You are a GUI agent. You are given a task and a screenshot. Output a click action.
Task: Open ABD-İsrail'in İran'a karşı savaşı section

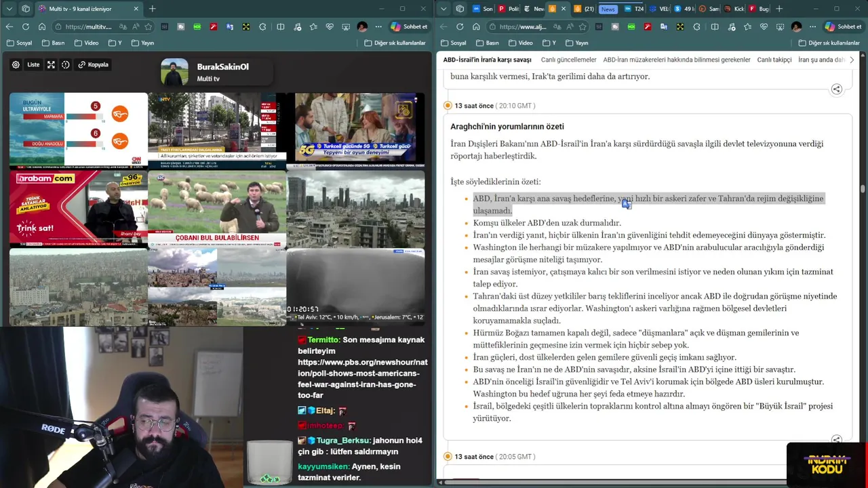click(x=487, y=60)
